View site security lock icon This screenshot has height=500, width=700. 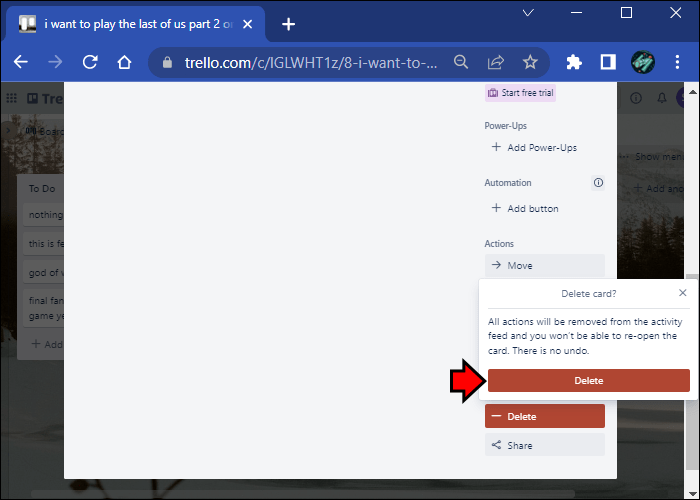[167, 62]
